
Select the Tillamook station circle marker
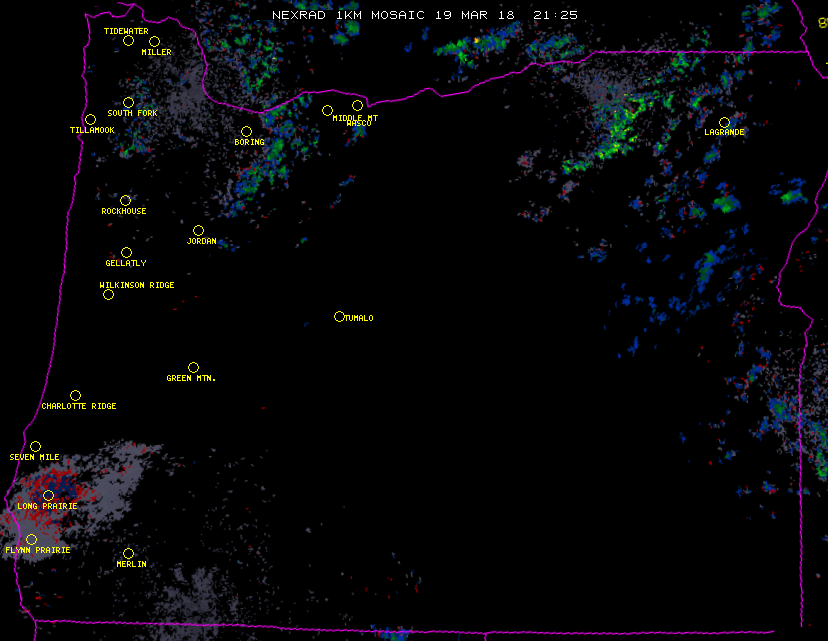click(90, 120)
